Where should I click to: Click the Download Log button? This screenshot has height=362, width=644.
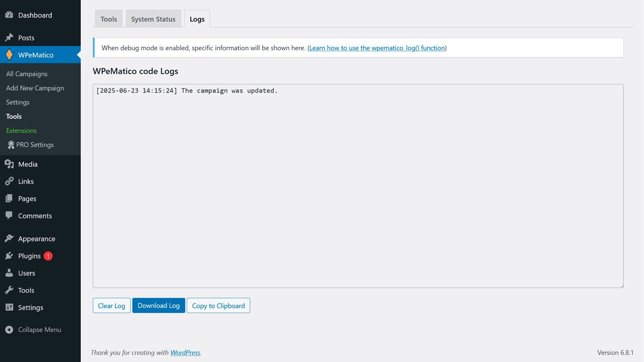pyautogui.click(x=158, y=306)
